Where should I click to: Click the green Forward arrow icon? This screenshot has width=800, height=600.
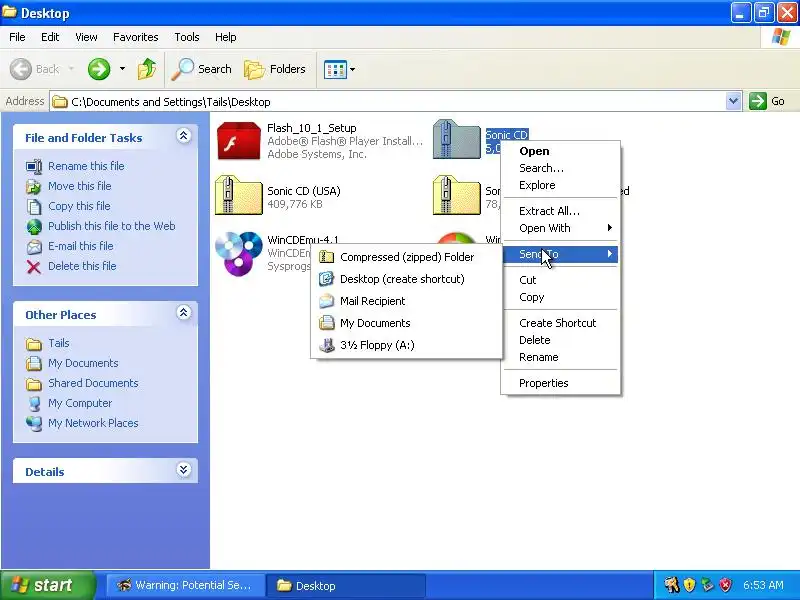99,69
